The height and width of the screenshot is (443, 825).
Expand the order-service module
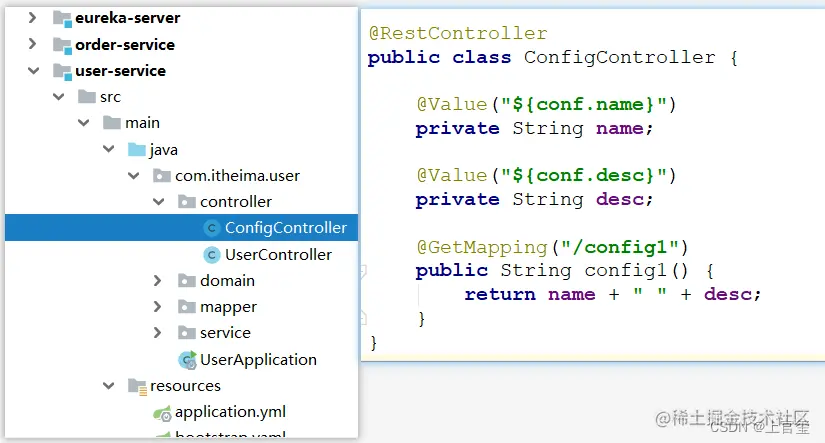pyautogui.click(x=32, y=44)
